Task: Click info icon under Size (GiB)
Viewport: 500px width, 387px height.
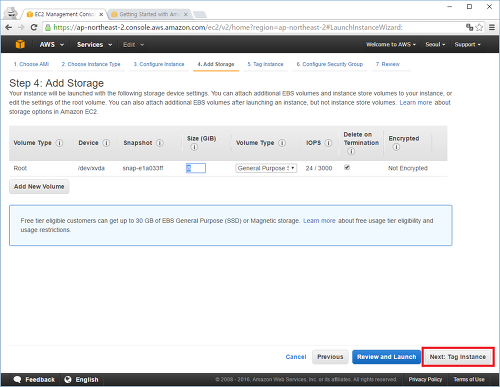Action: [194, 147]
